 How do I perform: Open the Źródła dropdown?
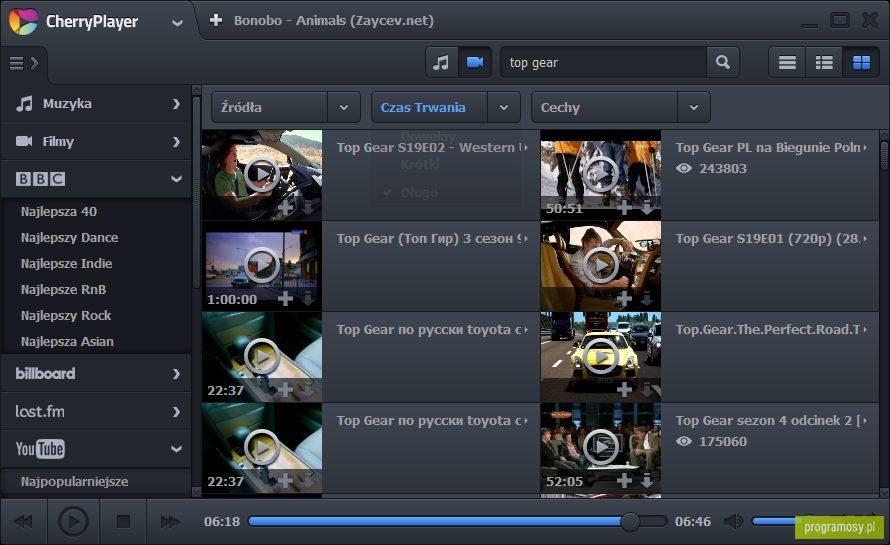click(286, 107)
